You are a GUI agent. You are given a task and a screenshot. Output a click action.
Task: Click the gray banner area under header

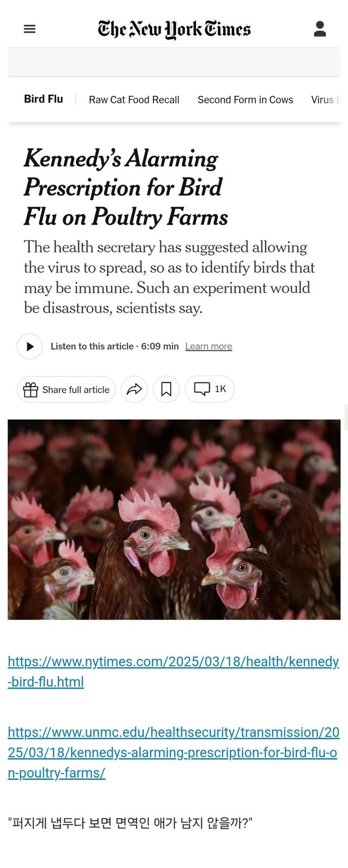click(174, 62)
